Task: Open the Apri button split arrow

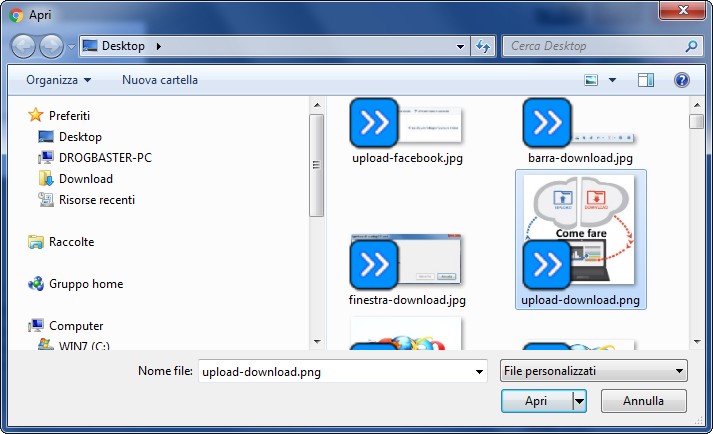Action: [x=579, y=401]
